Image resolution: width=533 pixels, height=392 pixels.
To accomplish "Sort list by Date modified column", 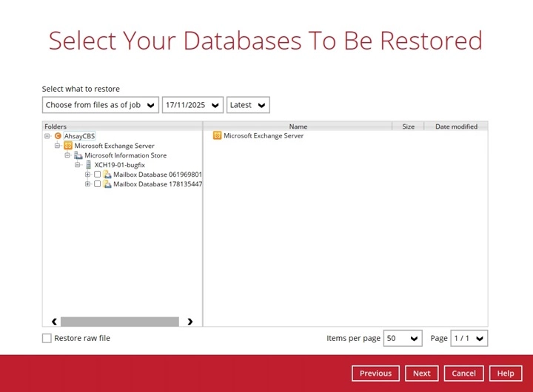I will tap(456, 126).
